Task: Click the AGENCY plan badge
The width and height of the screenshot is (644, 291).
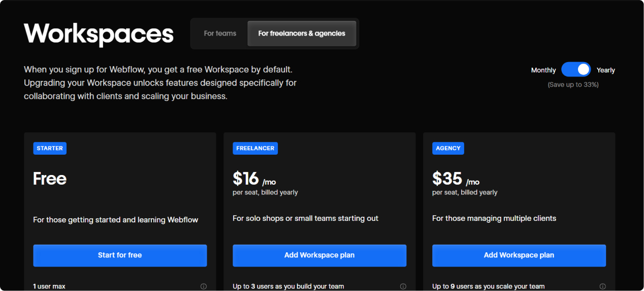Action: point(448,149)
